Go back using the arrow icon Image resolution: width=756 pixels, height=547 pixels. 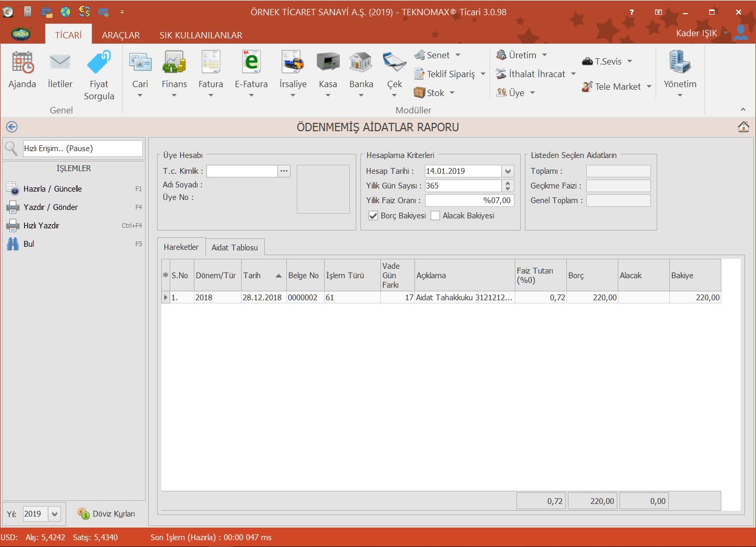[12, 127]
